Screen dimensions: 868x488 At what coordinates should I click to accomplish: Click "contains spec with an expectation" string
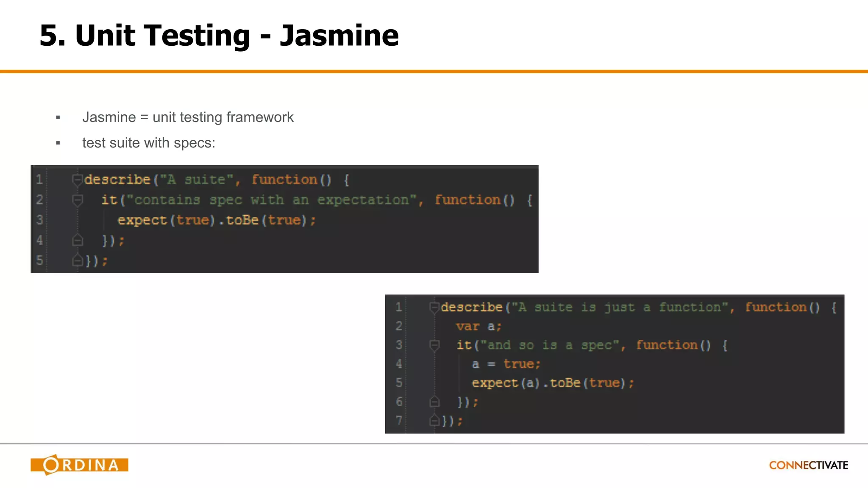click(272, 200)
